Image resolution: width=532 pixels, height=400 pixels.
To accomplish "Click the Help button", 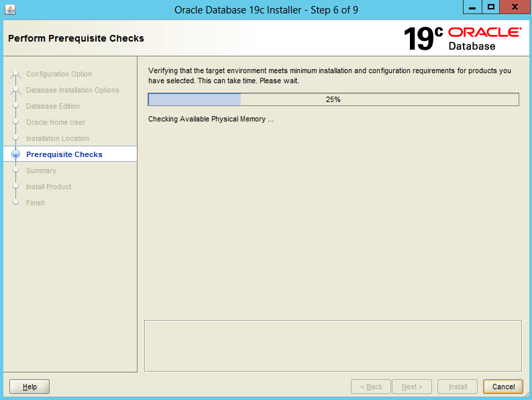I will click(30, 387).
